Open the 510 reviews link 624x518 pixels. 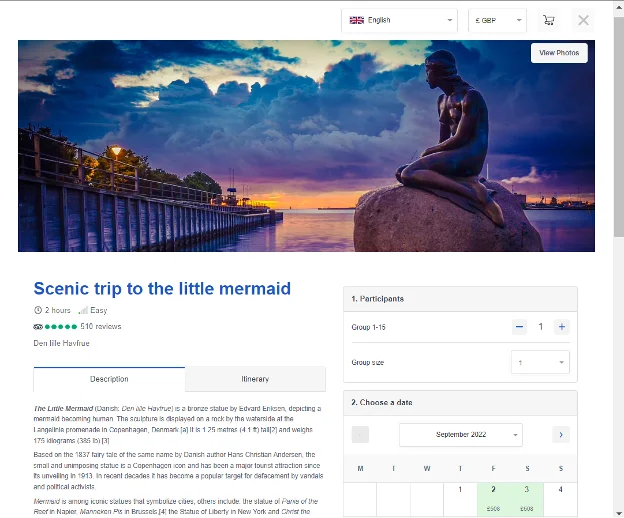101,326
